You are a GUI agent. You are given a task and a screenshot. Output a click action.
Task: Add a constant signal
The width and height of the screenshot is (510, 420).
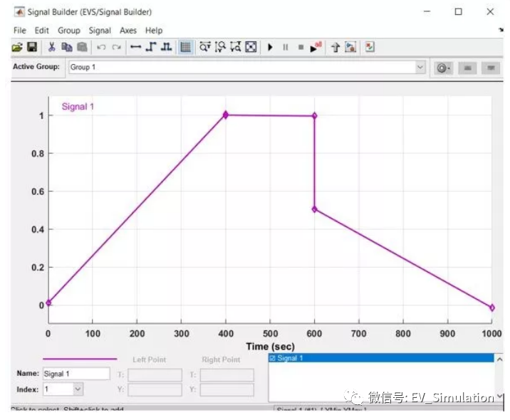[135, 48]
